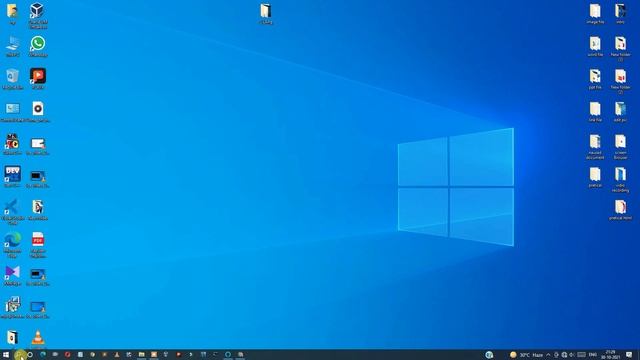
Task: Select the 'New folder (2)' folder
Action: coord(620,81)
